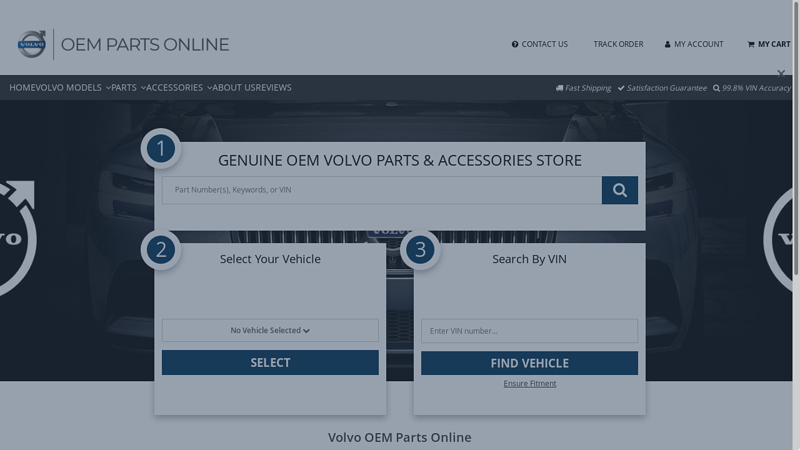
Task: Click the Volvo logo in the header
Action: click(x=32, y=44)
